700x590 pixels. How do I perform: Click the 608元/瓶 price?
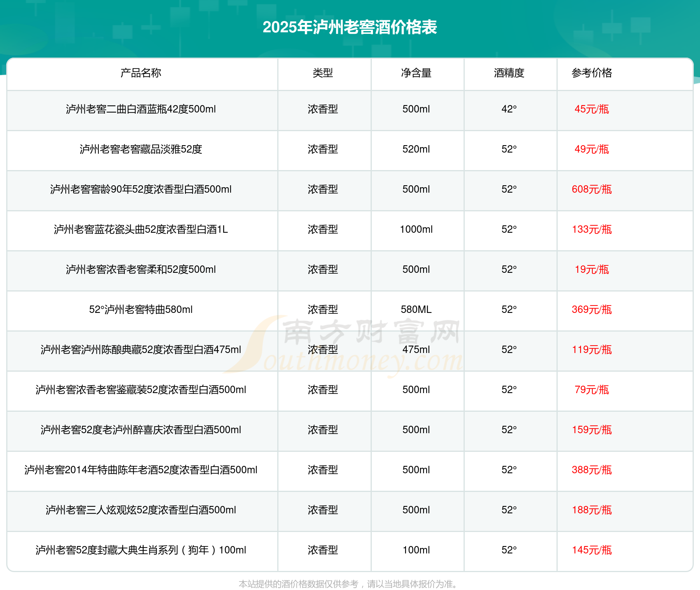click(x=591, y=190)
